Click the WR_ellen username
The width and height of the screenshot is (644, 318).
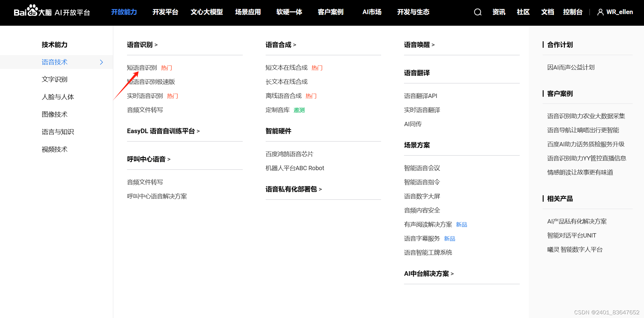tap(620, 12)
